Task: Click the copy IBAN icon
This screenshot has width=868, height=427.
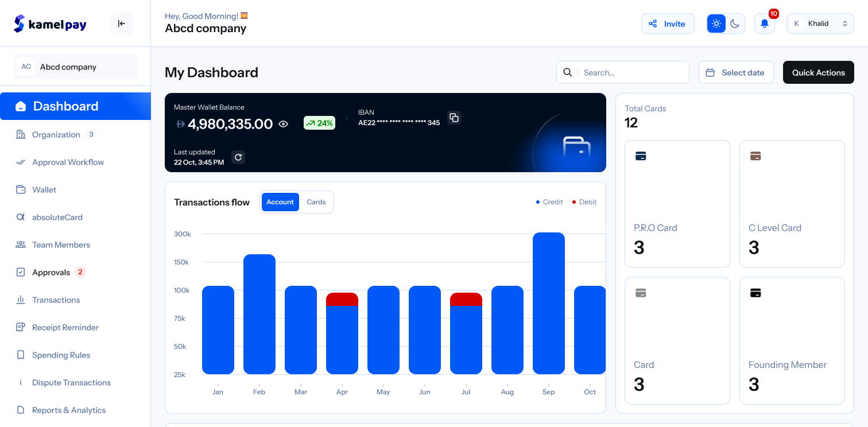Action: click(x=454, y=118)
